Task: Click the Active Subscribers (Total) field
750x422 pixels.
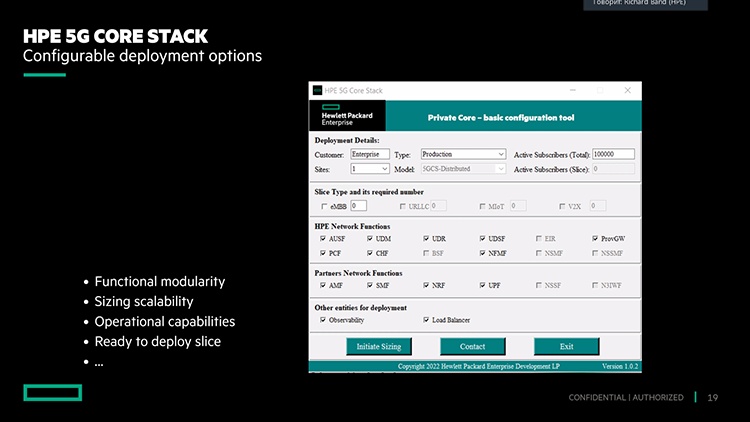Action: point(613,154)
